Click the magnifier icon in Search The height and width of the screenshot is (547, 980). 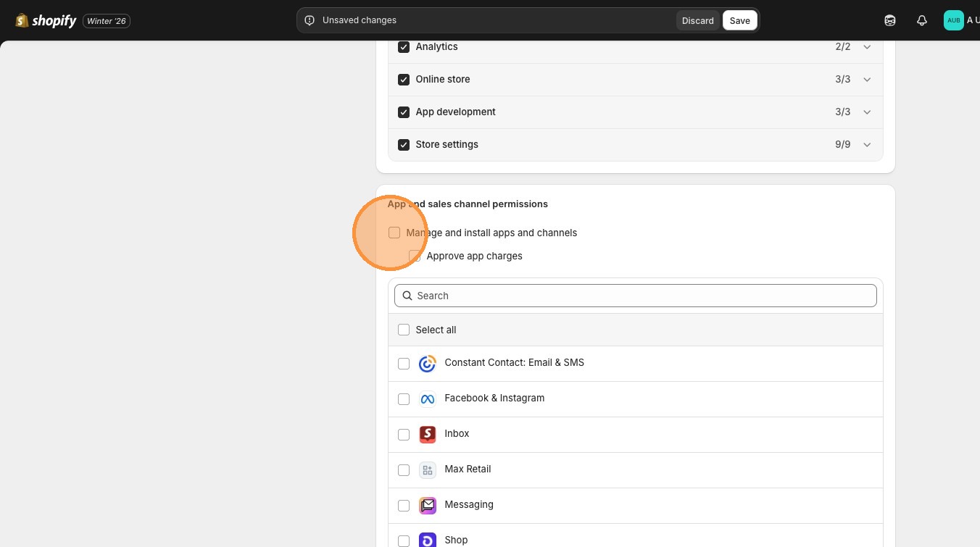pyautogui.click(x=407, y=296)
